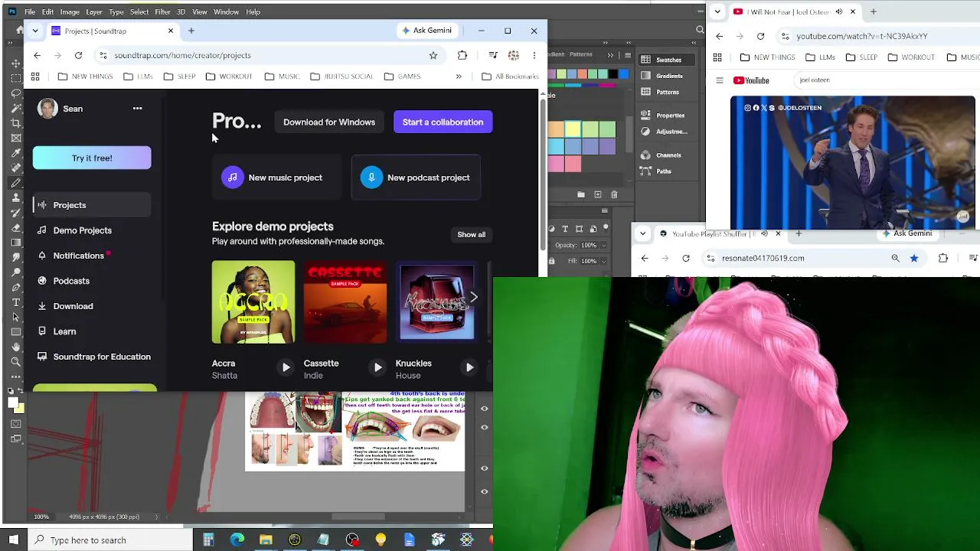Open Microsoft Edge from the taskbar
The image size is (980, 551).
pyautogui.click(x=237, y=540)
